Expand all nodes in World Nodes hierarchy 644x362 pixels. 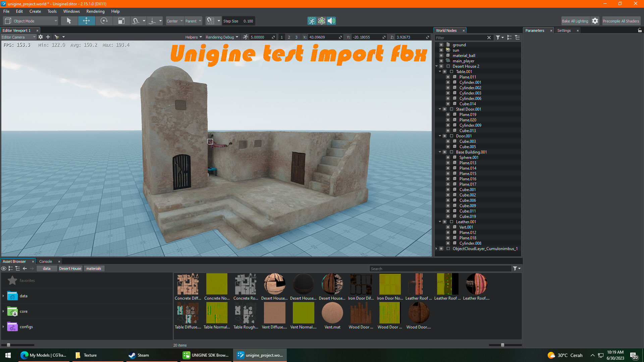(x=518, y=38)
